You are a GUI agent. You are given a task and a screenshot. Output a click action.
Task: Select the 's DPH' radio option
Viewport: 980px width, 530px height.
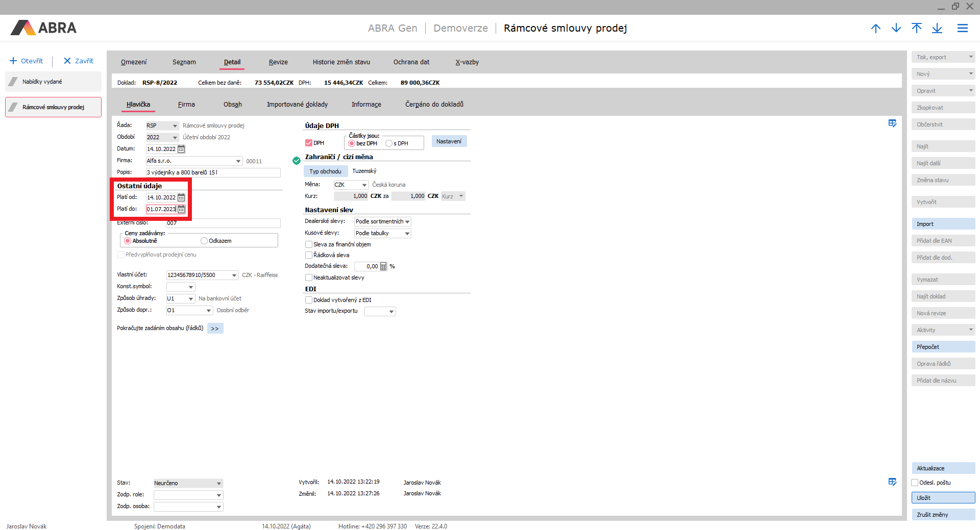[x=389, y=144]
